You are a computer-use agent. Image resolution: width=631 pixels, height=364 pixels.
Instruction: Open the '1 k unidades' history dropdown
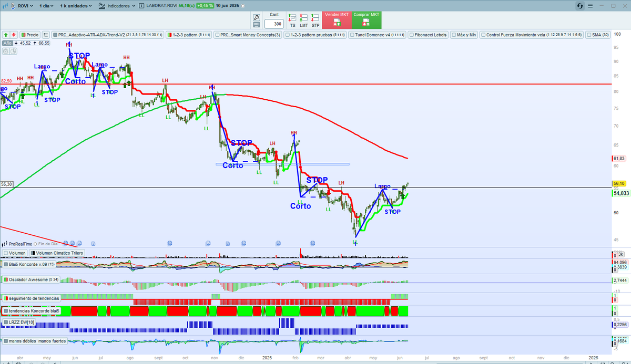(76, 6)
